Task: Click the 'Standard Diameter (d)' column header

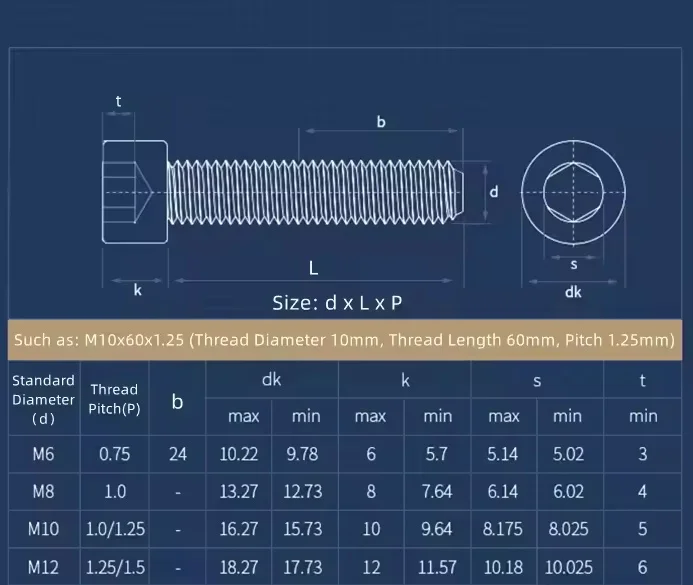Action: [x=43, y=399]
